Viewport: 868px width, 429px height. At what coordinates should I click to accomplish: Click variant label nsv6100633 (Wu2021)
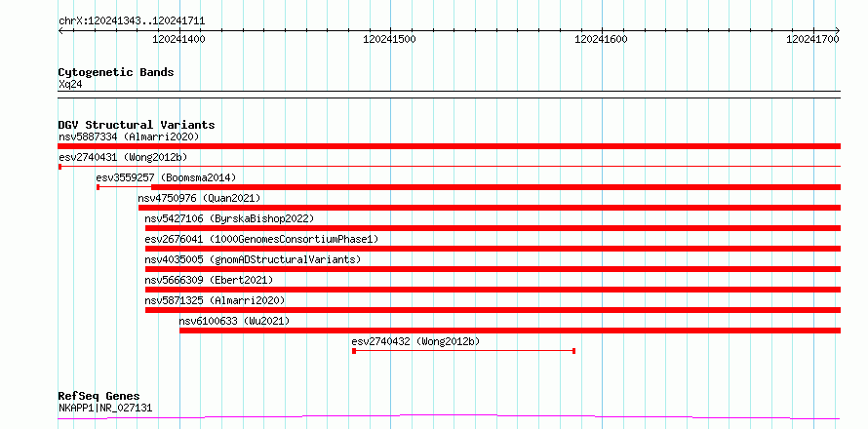pyautogui.click(x=234, y=321)
